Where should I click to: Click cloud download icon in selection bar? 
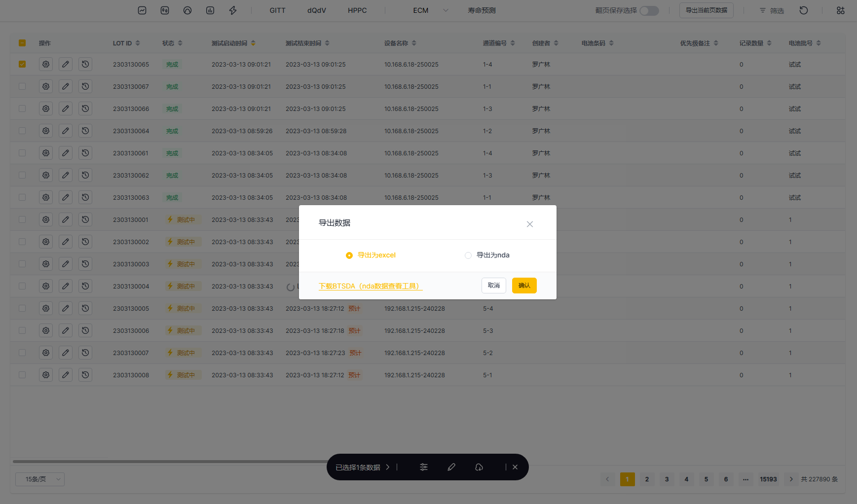tap(479, 467)
